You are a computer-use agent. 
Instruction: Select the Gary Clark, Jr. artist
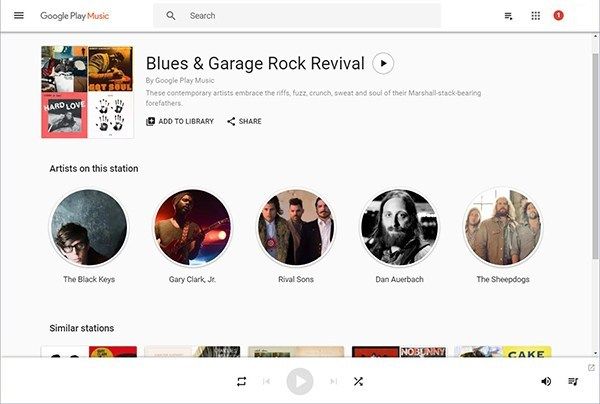(x=192, y=228)
